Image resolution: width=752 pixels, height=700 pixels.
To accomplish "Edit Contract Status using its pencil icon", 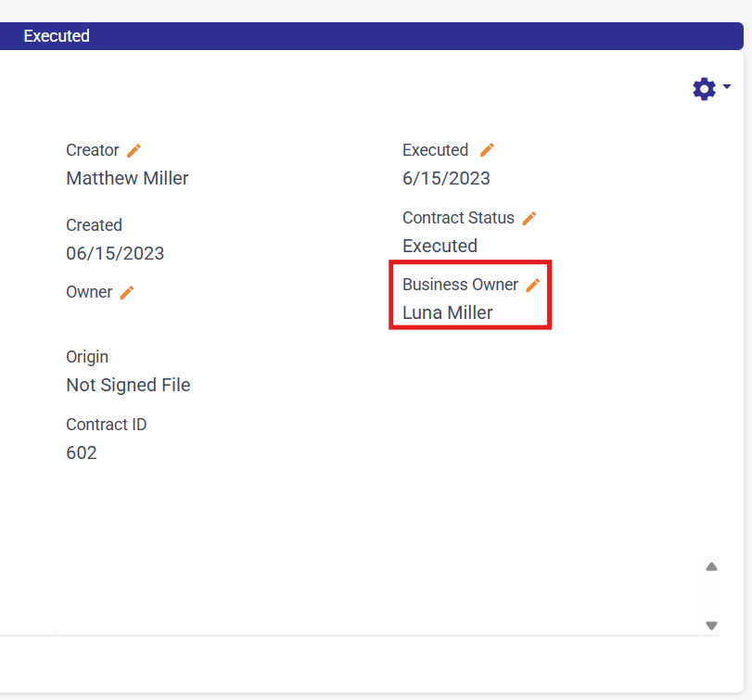I will 529,218.
